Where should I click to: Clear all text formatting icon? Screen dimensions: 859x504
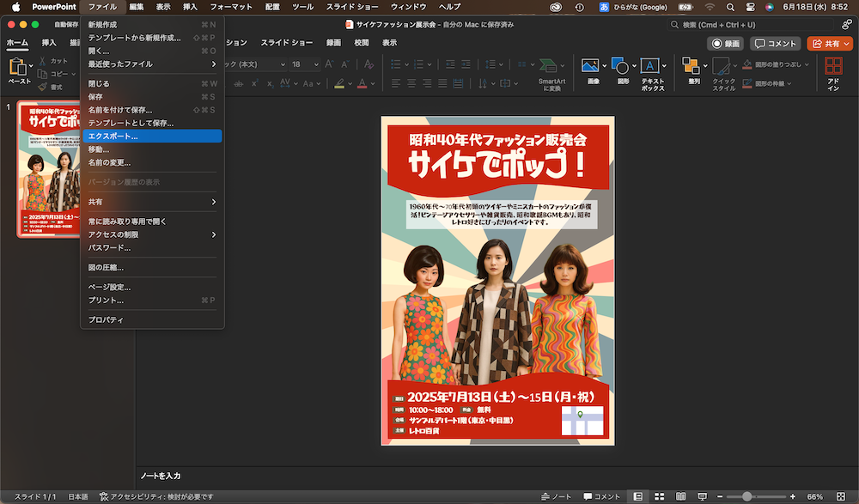[x=369, y=64]
